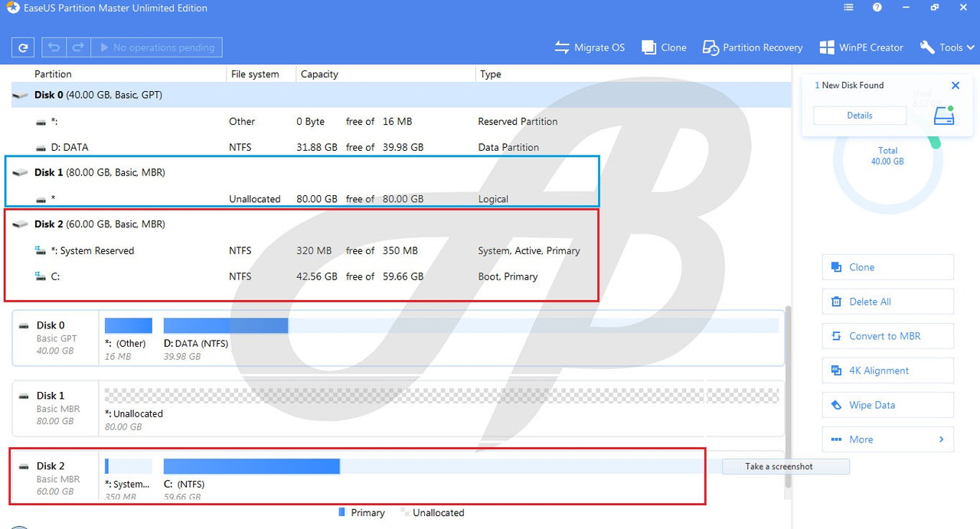980x529 pixels.
Task: Select the Unallocated 80.00 GB row
Action: (x=401, y=199)
